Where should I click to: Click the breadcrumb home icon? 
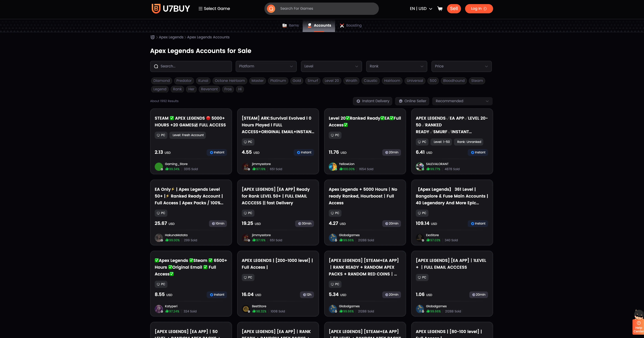coord(153,37)
